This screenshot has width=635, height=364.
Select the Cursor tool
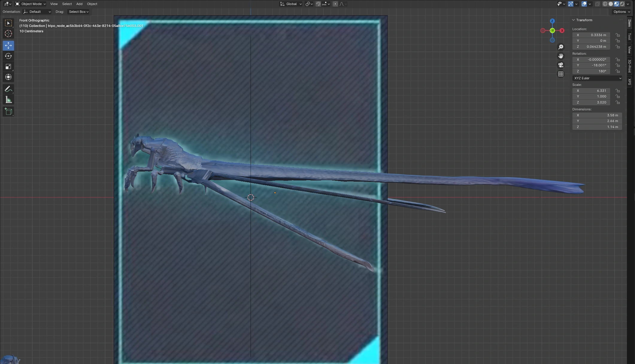click(8, 34)
